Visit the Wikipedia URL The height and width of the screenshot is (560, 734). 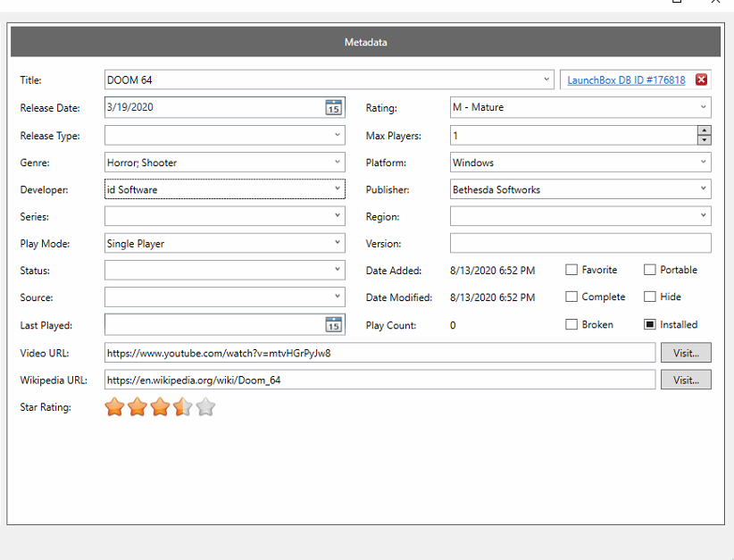point(686,380)
